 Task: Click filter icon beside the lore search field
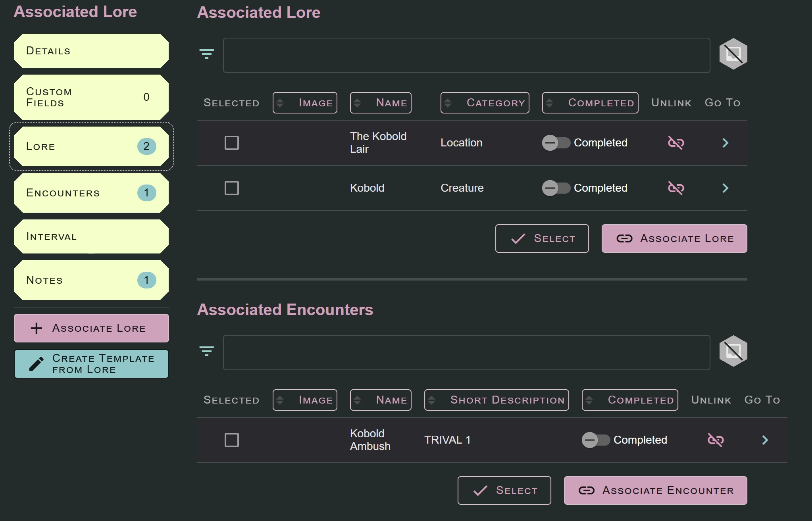[206, 54]
